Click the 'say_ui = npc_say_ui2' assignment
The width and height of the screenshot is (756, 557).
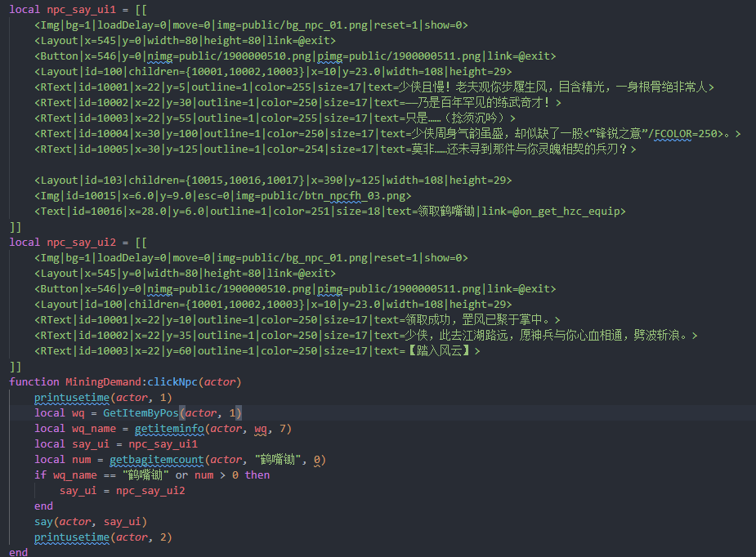[x=122, y=491]
